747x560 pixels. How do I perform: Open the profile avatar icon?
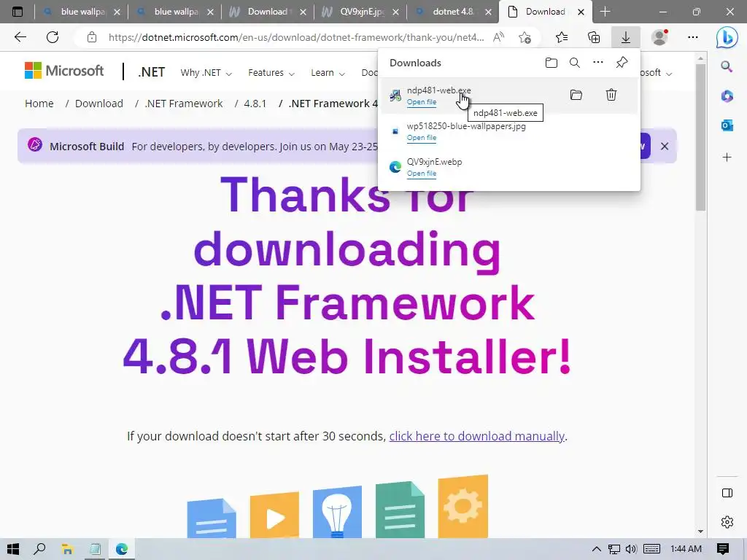pyautogui.click(x=659, y=37)
